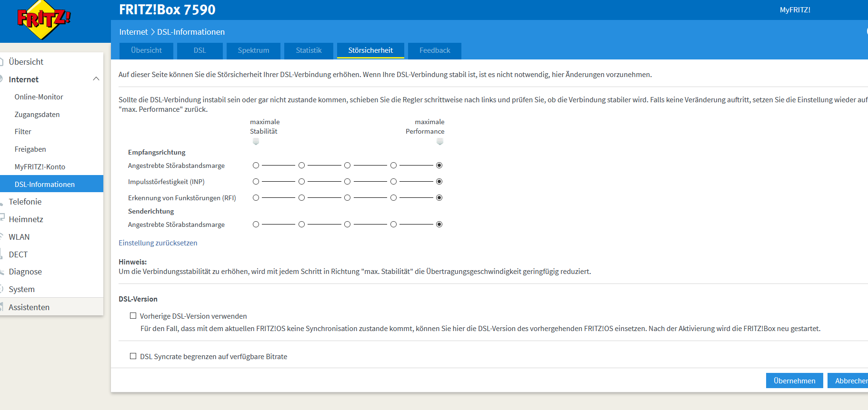Switch to the Feedback tab

(x=435, y=50)
